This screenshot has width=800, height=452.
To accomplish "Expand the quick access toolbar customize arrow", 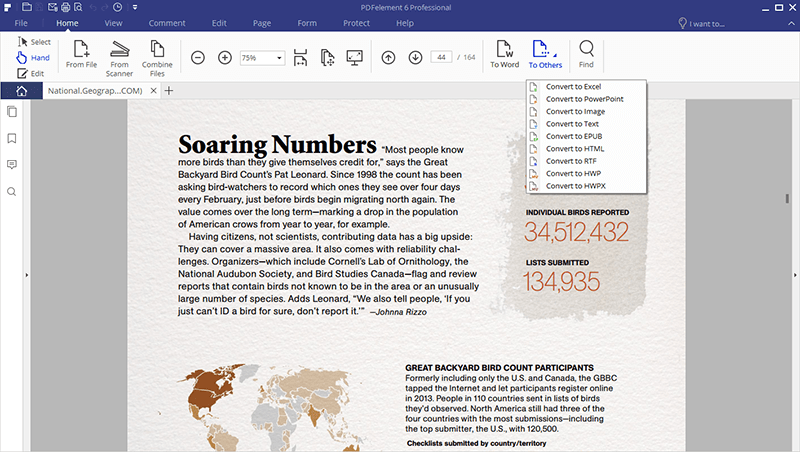I will (x=135, y=7).
